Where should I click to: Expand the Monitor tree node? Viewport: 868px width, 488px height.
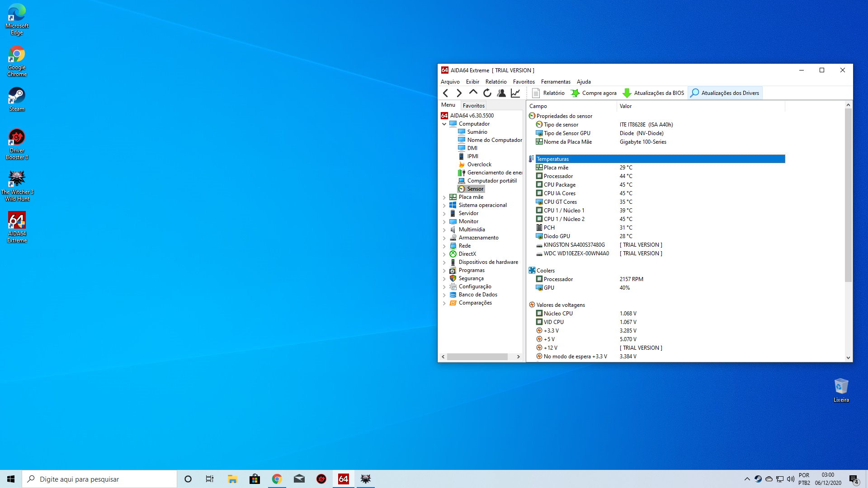[444, 222]
